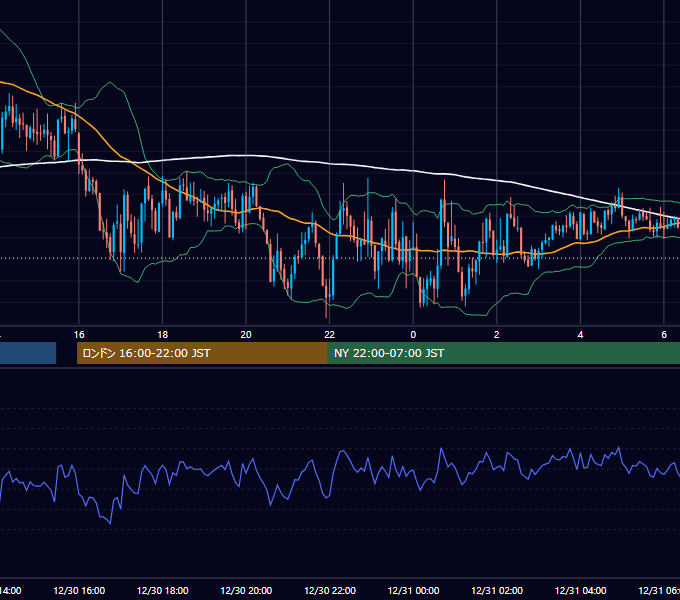This screenshot has height=600, width=680.
Task: Select the dotted horizontal price level line
Action: pyautogui.click(x=340, y=258)
